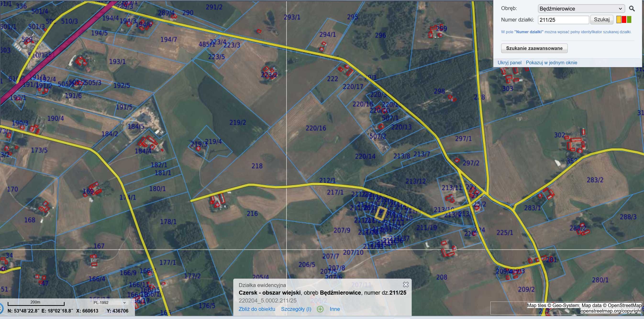Click Zbliż do obiektu link
Image resolution: width=644 pixels, height=319 pixels.
pos(257,309)
